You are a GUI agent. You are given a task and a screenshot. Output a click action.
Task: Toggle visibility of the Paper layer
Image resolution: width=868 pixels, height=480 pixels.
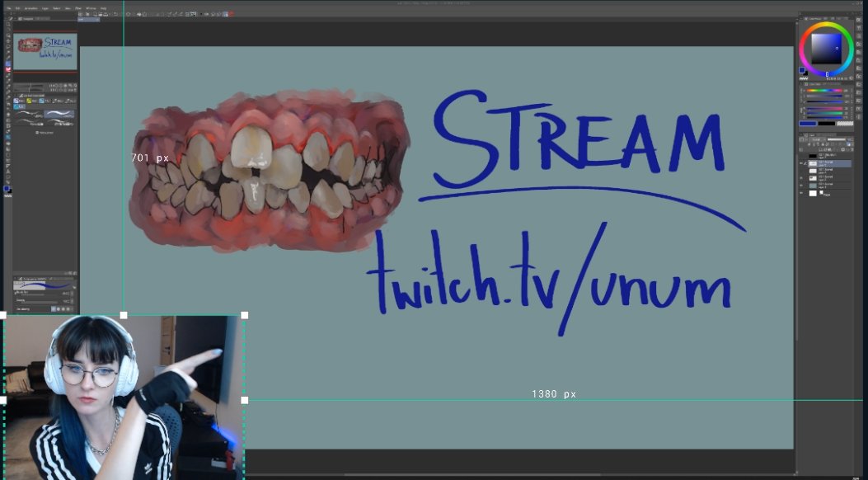click(x=801, y=193)
